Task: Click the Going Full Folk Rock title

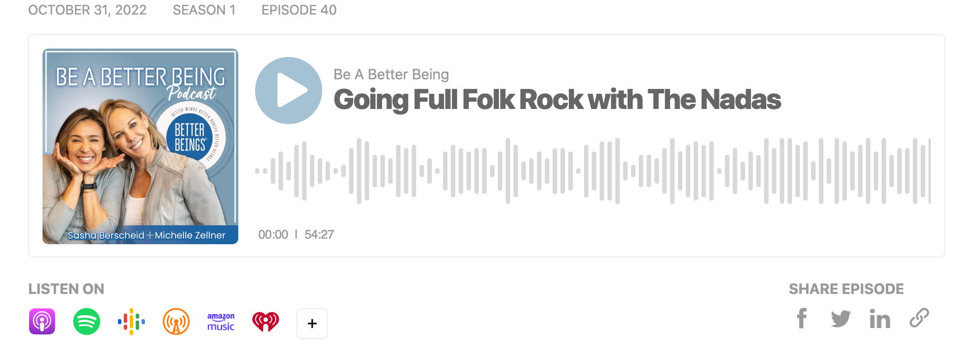Action: tap(557, 100)
